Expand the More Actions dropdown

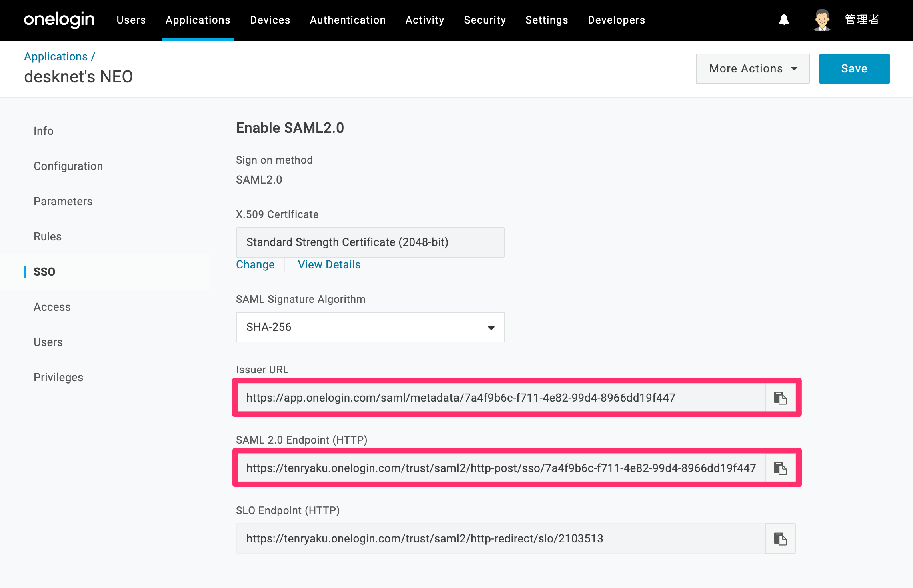tap(753, 69)
